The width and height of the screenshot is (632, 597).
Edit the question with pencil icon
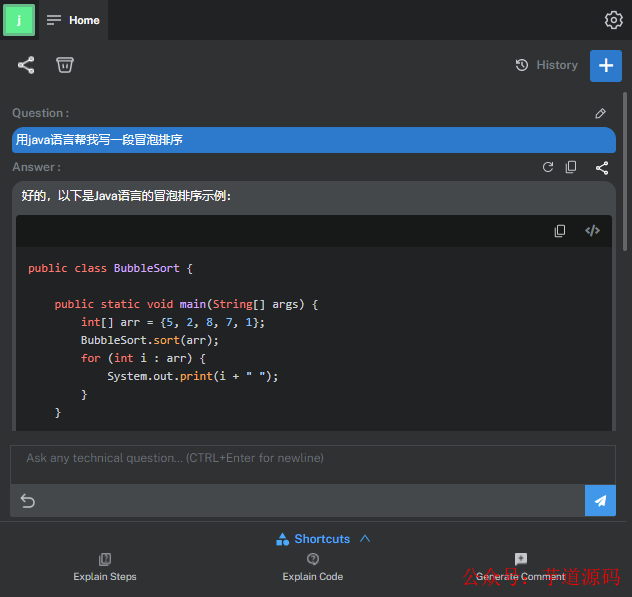pyautogui.click(x=600, y=113)
